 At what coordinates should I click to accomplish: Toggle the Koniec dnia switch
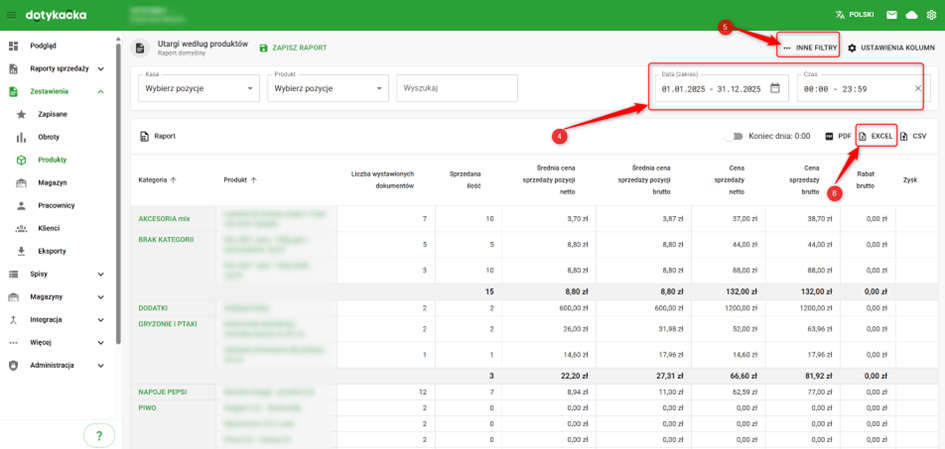pos(733,137)
